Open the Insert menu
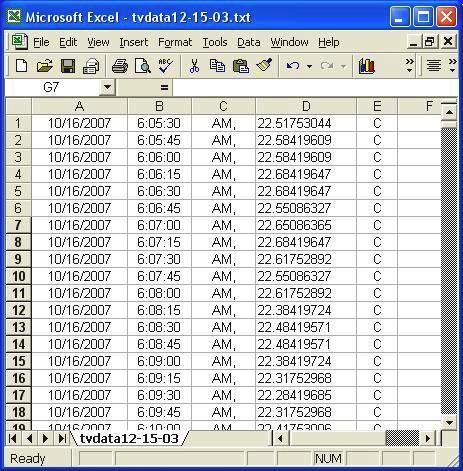The height and width of the screenshot is (471, 463). click(x=134, y=42)
